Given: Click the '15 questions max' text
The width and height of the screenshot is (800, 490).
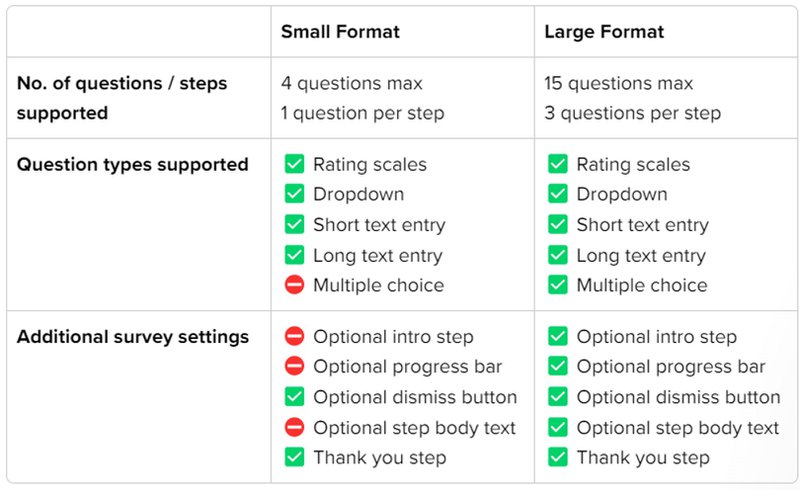Looking at the screenshot, I should coord(618,83).
